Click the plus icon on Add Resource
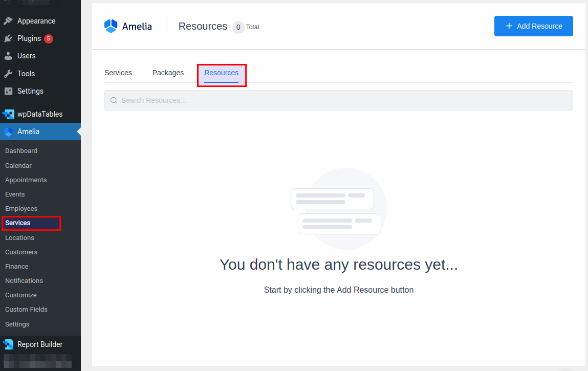588x371 pixels. pos(509,26)
